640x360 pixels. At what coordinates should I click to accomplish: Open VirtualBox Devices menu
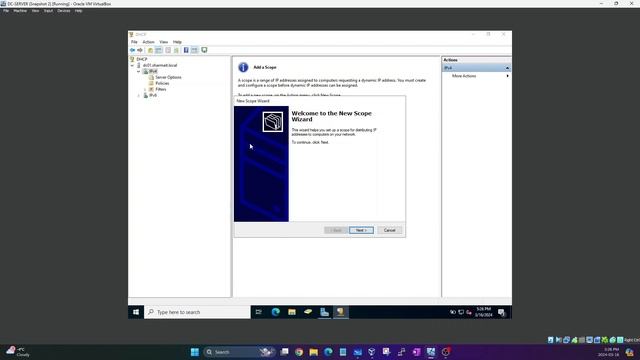coord(64,11)
